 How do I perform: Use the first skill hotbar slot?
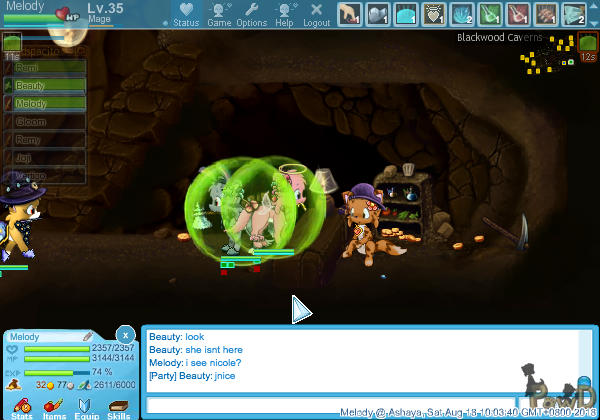[348, 13]
